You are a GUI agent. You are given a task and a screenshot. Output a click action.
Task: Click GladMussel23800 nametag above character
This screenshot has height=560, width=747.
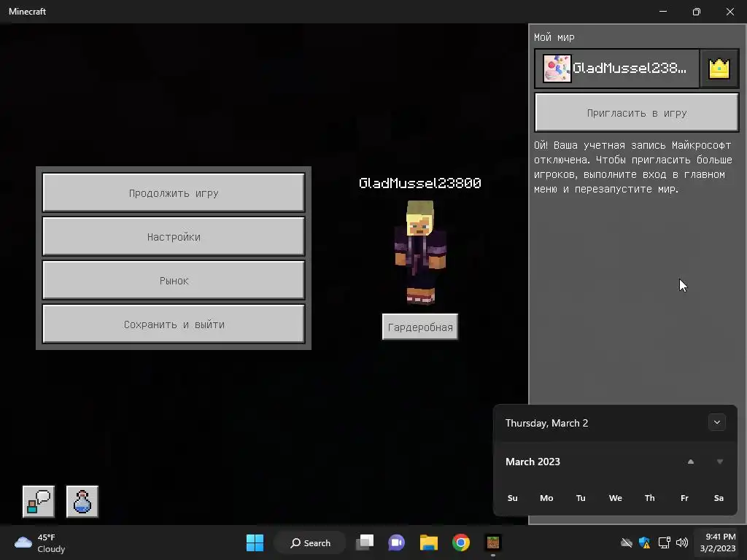(419, 183)
